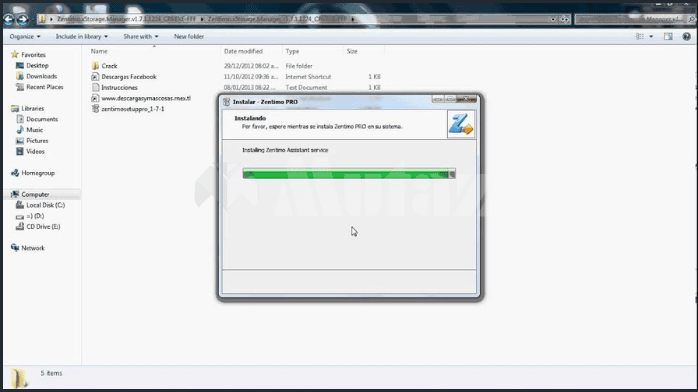Click the installer title bar icon
The width and height of the screenshot is (698, 392).
coord(227,102)
